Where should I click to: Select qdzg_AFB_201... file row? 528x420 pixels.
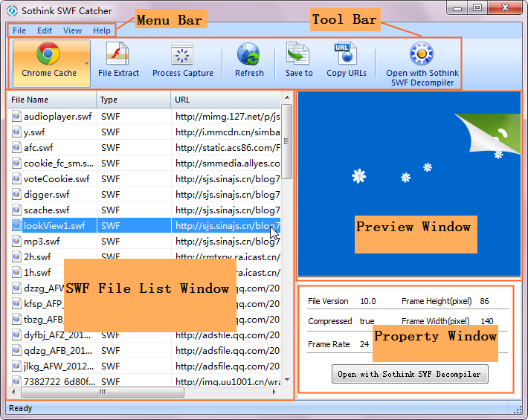pyautogui.click(x=144, y=351)
